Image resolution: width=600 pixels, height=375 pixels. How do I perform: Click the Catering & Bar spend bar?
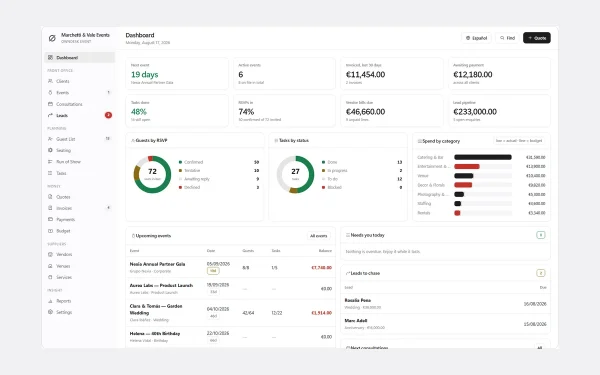pyautogui.click(x=483, y=157)
